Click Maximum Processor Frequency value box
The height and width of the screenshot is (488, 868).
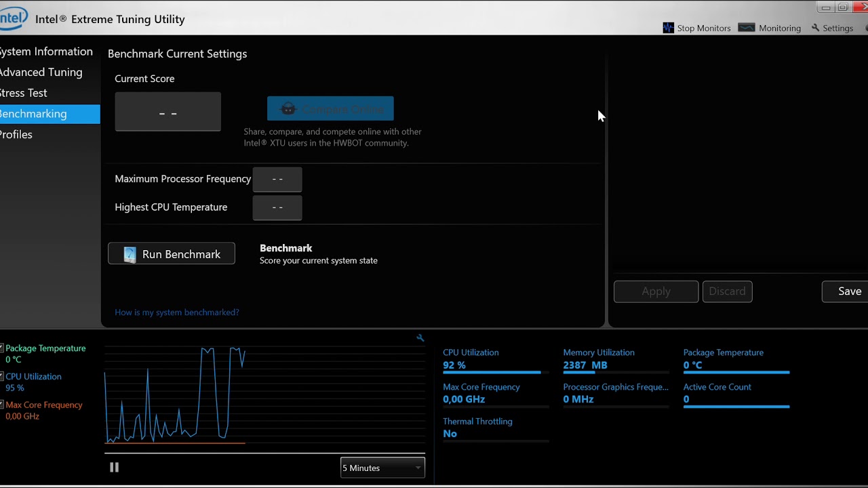coord(277,179)
